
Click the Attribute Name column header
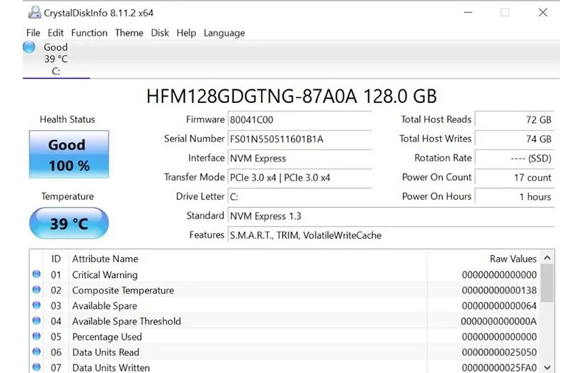click(x=105, y=259)
